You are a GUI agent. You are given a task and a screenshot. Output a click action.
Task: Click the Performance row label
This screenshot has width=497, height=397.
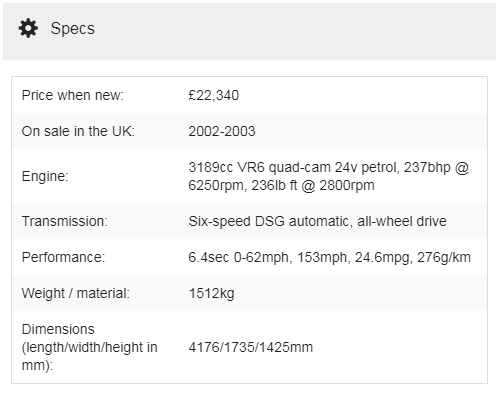tap(63, 257)
